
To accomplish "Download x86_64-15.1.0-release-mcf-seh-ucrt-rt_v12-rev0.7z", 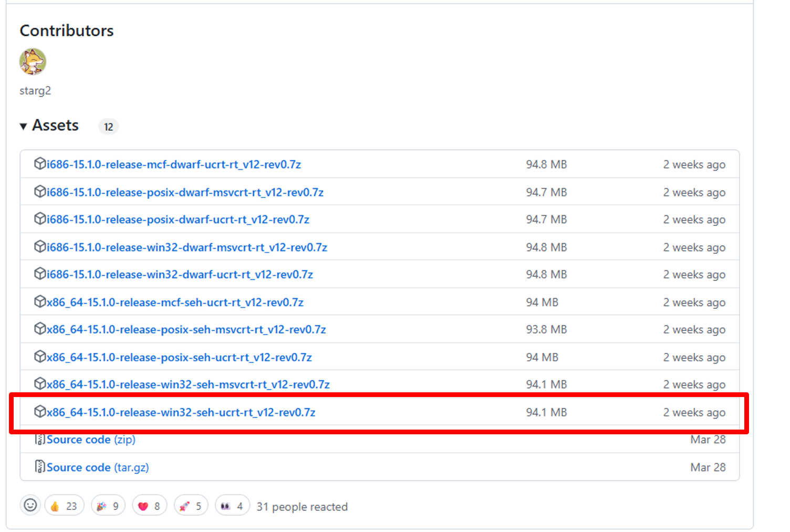I will tap(175, 302).
